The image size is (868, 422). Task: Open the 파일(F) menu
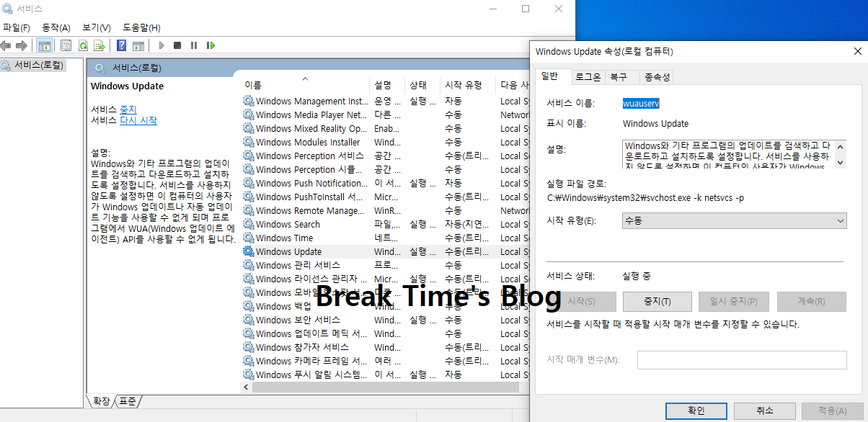click(17, 27)
